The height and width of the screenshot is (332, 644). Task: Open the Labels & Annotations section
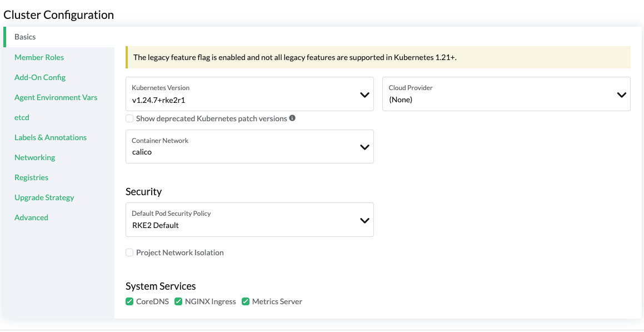pos(51,137)
